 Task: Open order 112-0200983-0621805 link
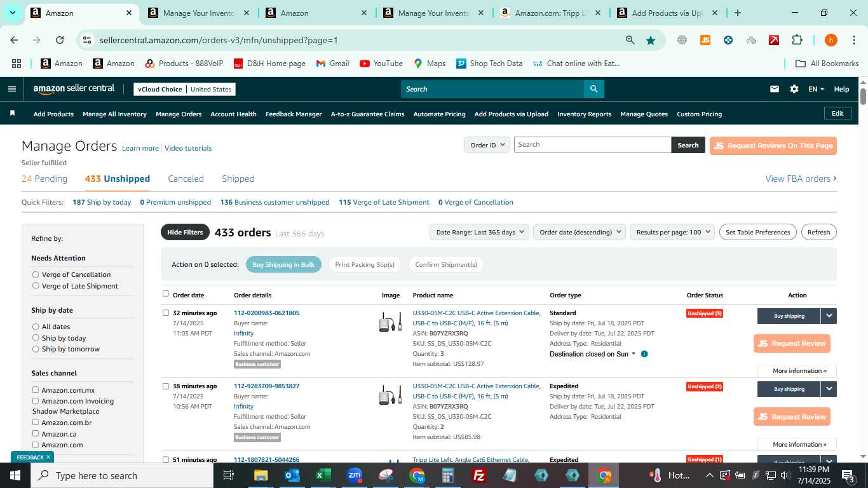pyautogui.click(x=266, y=313)
